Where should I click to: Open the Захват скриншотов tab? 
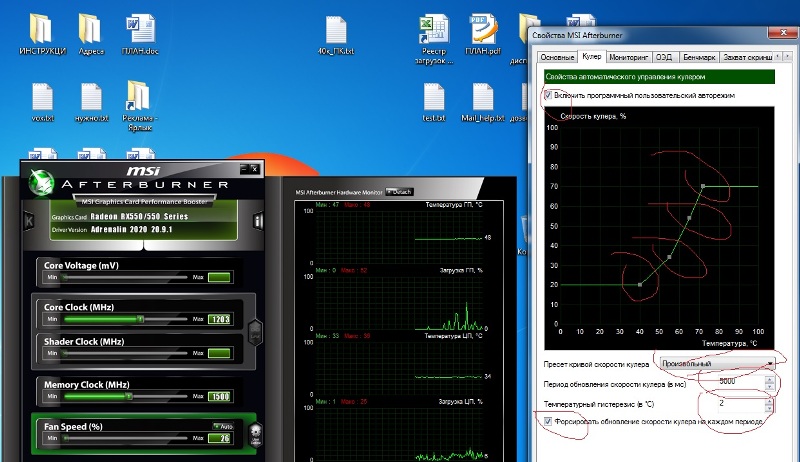pos(747,57)
